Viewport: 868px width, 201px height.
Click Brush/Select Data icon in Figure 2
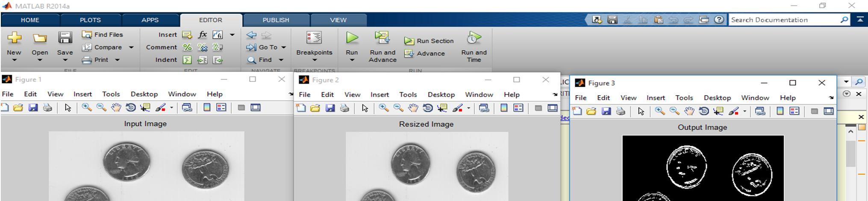click(458, 108)
